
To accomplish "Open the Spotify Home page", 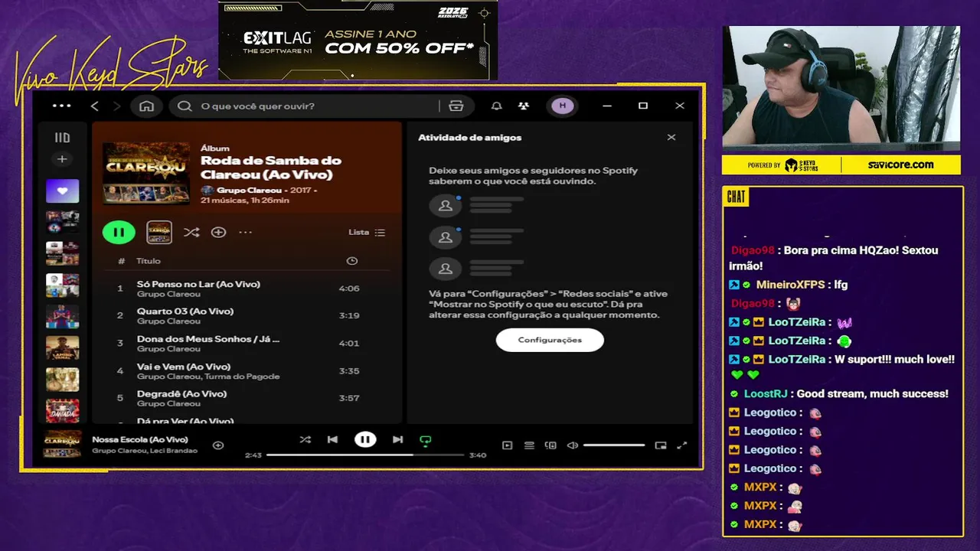I will (x=146, y=106).
